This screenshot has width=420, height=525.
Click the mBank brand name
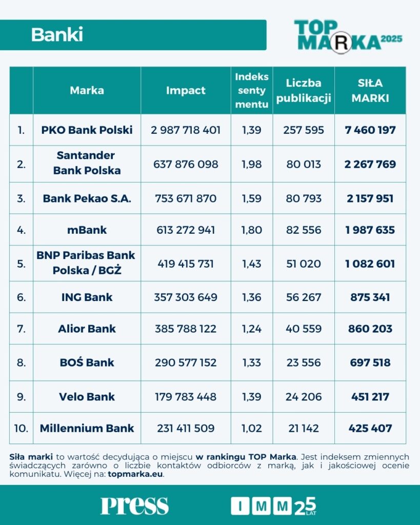(87, 230)
